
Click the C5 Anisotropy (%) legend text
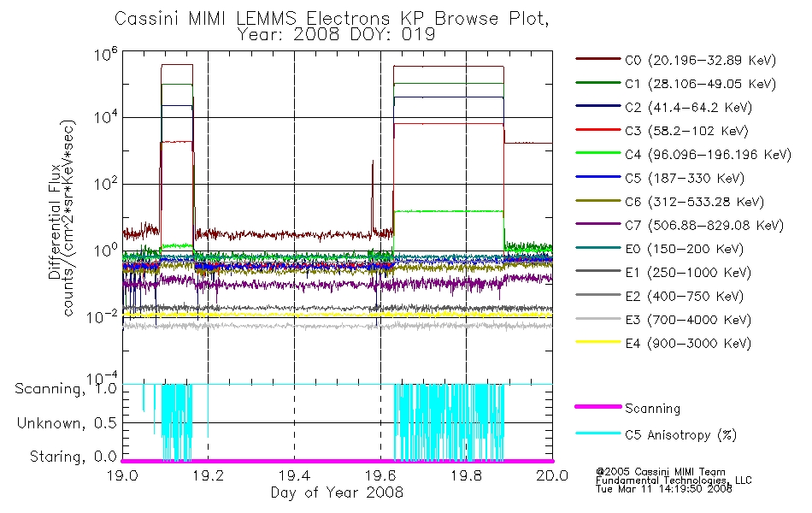[680, 435]
